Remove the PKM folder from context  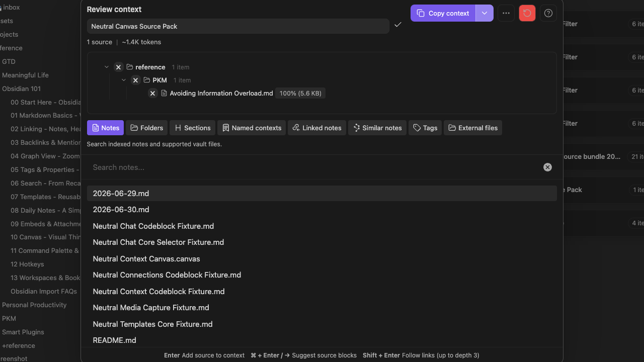[135, 80]
